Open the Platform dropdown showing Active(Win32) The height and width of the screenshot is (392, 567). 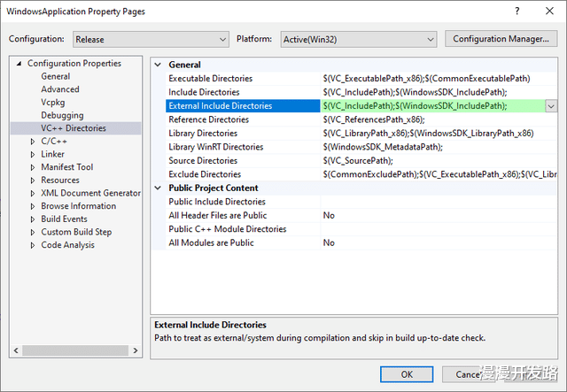[x=358, y=39]
